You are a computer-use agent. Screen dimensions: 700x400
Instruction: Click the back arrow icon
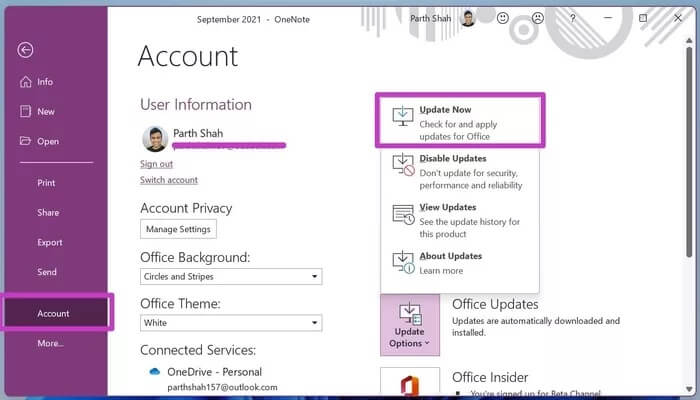(26, 50)
